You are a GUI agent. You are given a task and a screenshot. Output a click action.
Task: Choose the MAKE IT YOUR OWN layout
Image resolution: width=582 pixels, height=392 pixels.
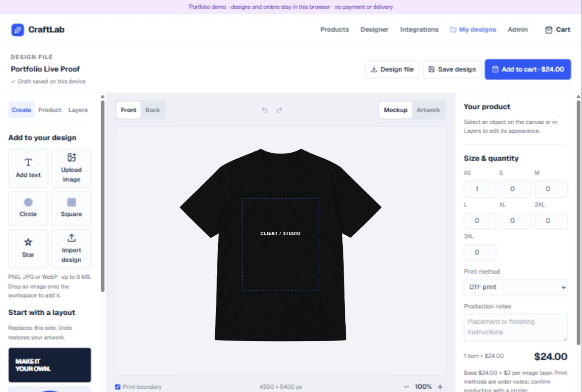(x=49, y=365)
